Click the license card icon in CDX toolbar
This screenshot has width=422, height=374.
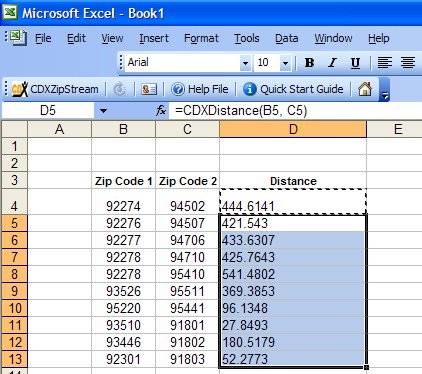point(149,89)
